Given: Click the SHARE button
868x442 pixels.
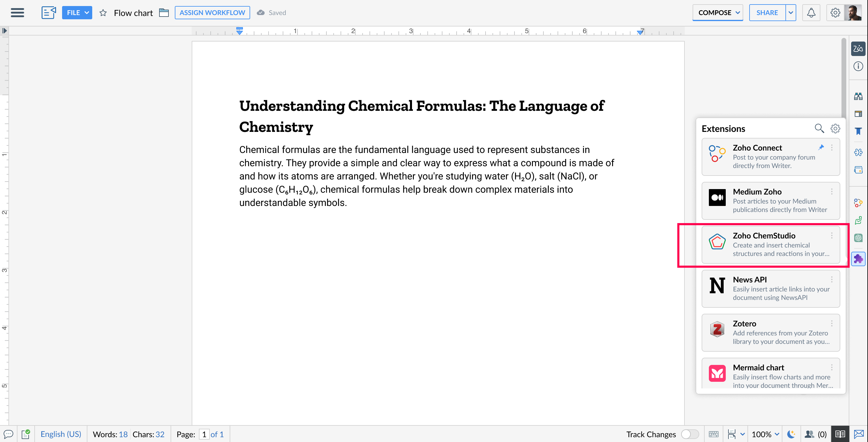Looking at the screenshot, I should click(x=767, y=13).
